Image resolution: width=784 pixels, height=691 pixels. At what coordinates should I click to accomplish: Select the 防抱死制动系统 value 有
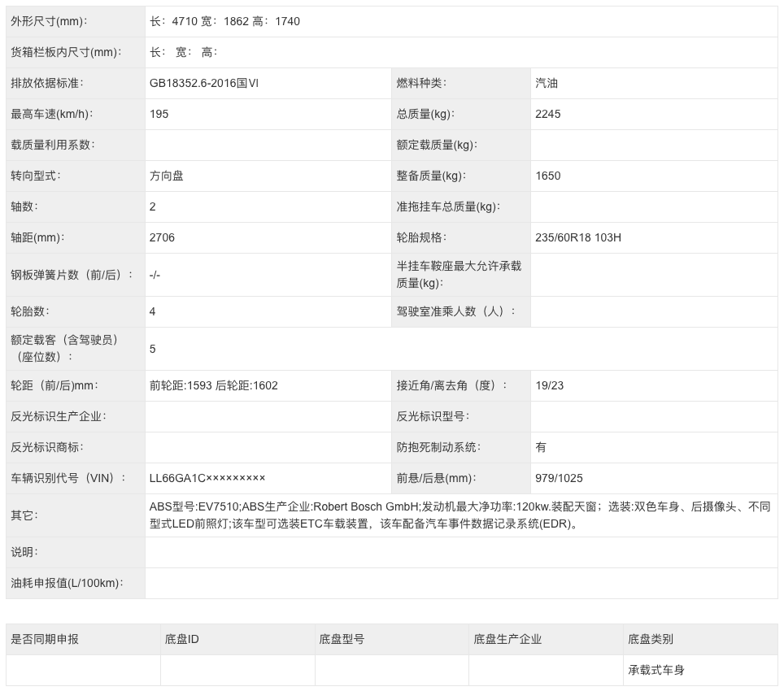[541, 447]
